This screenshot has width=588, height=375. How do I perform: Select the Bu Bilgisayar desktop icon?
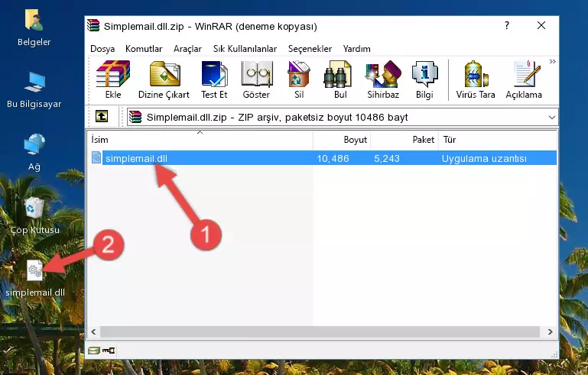[x=34, y=90]
